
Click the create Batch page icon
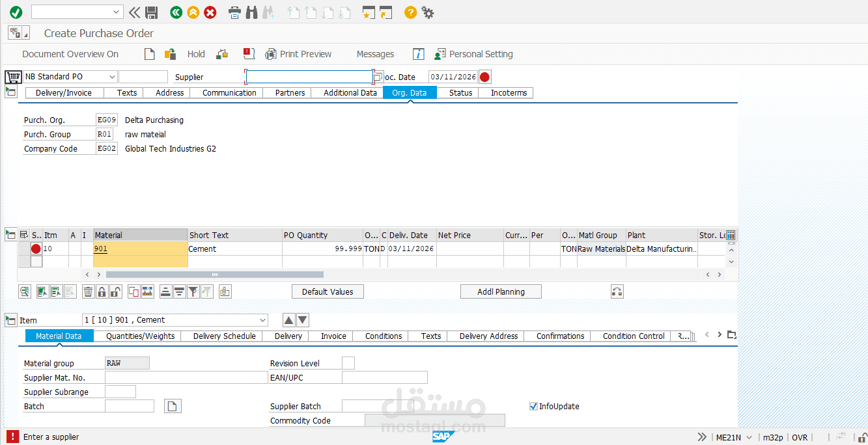point(173,406)
